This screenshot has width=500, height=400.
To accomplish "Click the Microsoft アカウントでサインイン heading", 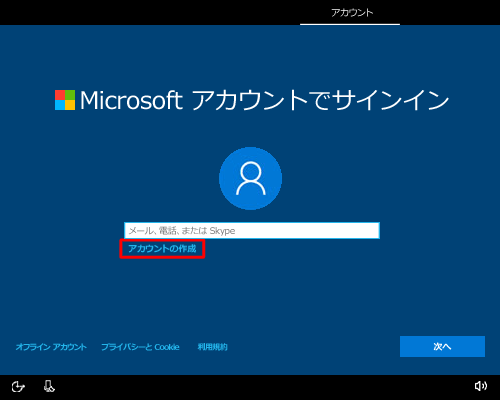I will pos(265,100).
